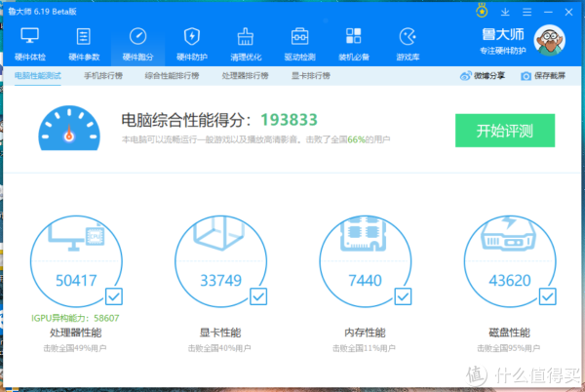Viewport: 585px width, 392px height.
Task: Click 击败全国40%用户 text
Action: tap(219, 348)
